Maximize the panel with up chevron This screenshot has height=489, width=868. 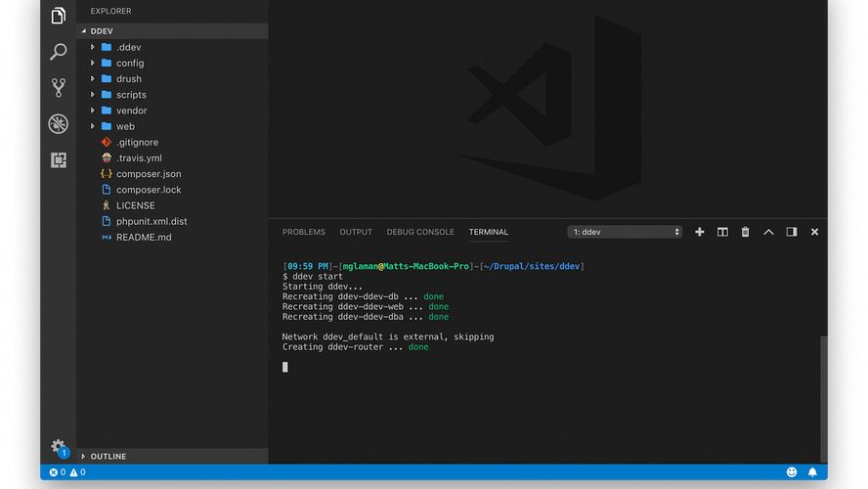(x=768, y=232)
